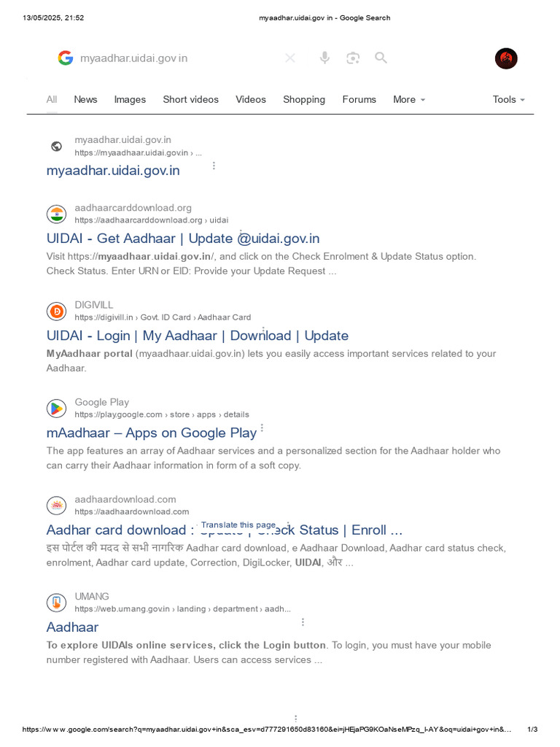Expand the More search filters dropdown
560x747 pixels.
click(x=409, y=100)
